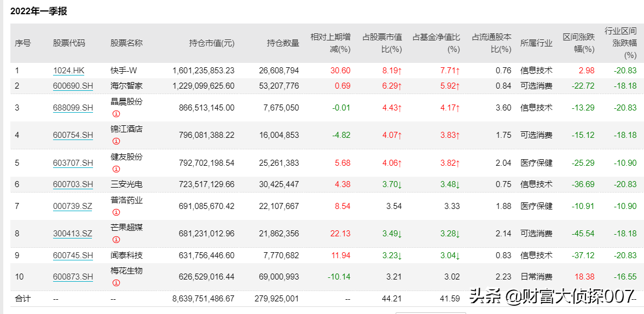Open stock code link 603707.SH
Image resolution: width=644 pixels, height=314 pixels.
click(73, 163)
